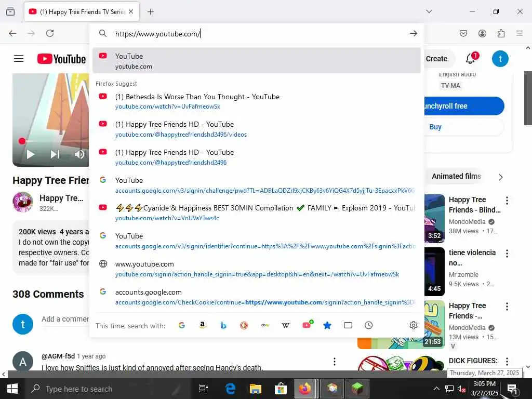Select Bethesda Is Worse Than You Thought suggestion
This screenshot has height=399, width=532.
(x=257, y=101)
